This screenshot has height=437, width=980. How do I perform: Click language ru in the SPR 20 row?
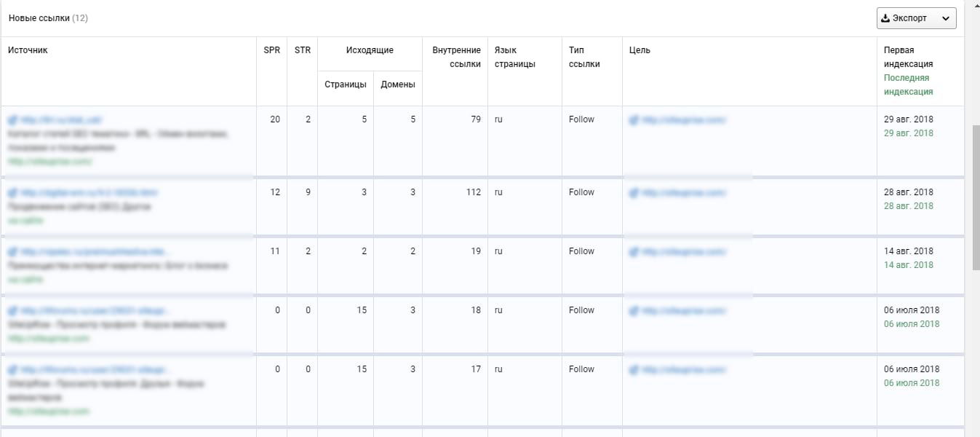tap(498, 119)
